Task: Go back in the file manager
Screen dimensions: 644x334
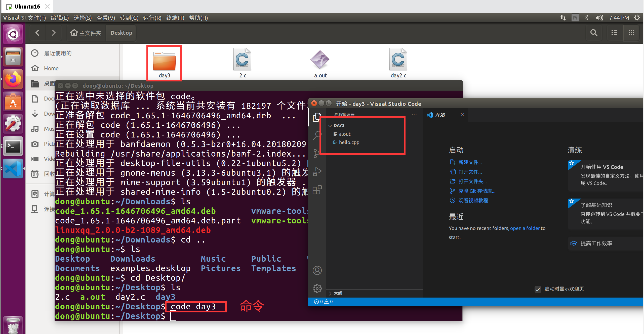Action: 37,33
